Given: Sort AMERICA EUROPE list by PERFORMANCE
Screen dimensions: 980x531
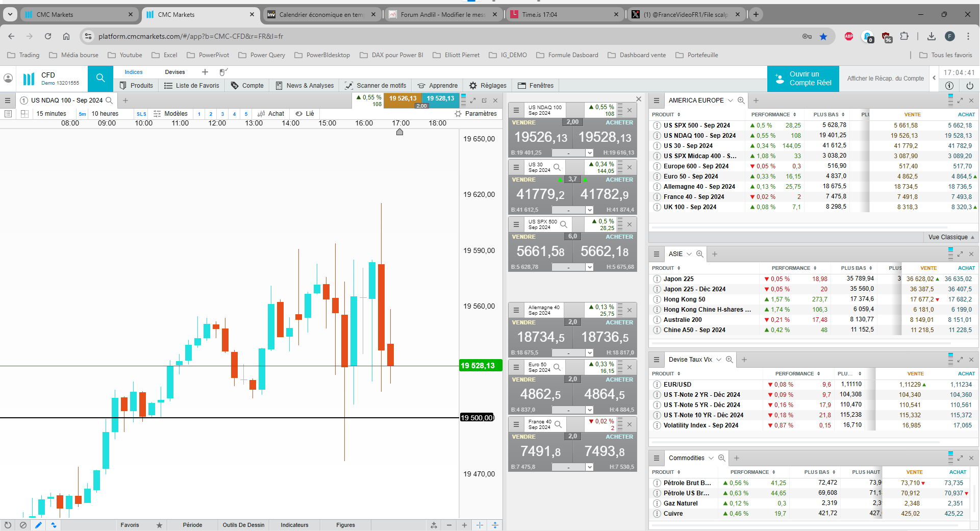Looking at the screenshot, I should coord(773,115).
